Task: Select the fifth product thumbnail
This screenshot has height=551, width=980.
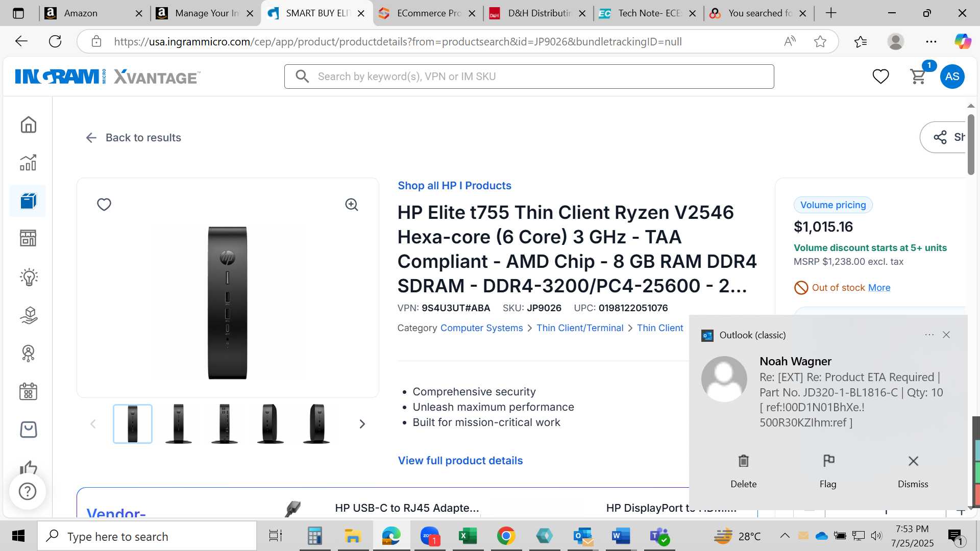Action: 316,424
